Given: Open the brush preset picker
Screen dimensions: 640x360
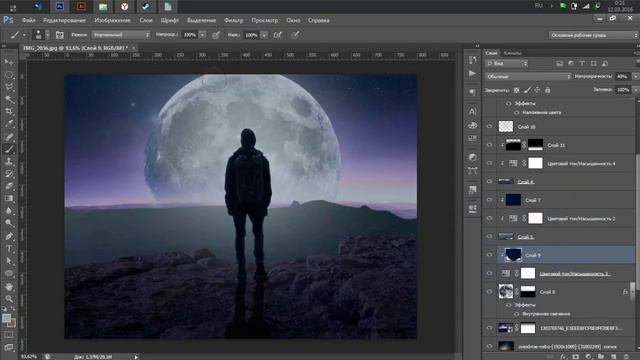Looking at the screenshot, I should (41, 35).
